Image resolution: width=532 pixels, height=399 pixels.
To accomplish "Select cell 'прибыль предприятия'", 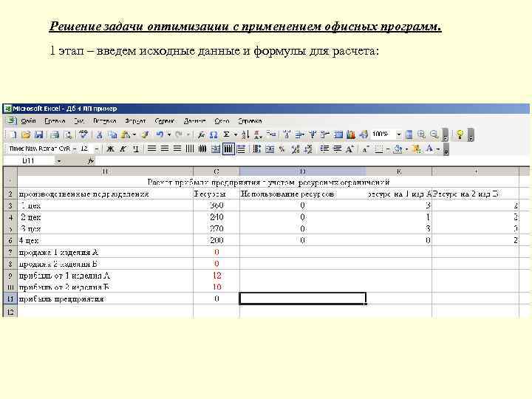I will click(105, 299).
